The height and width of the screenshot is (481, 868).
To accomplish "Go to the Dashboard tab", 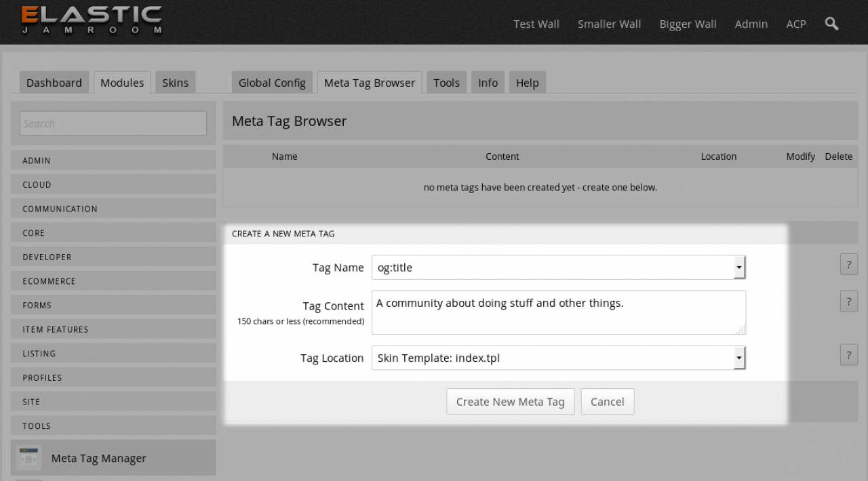I will (x=54, y=83).
